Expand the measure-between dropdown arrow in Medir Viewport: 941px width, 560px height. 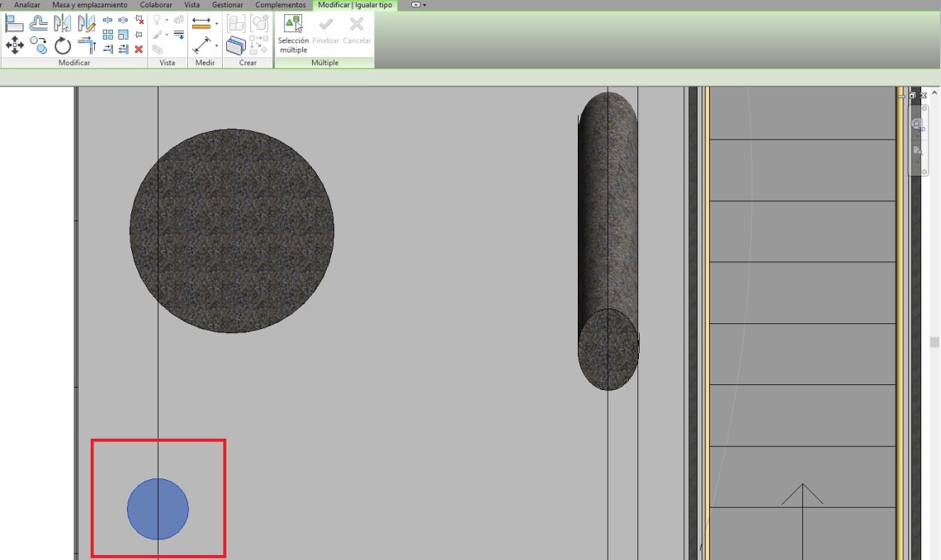(217, 45)
